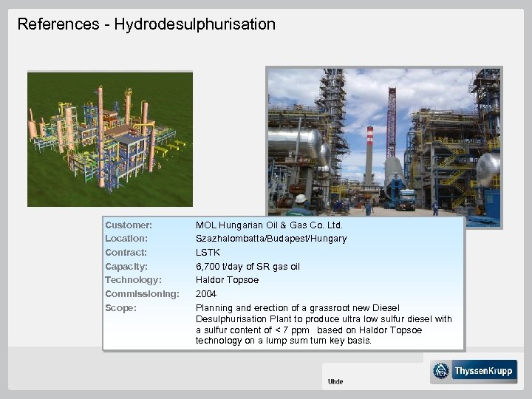Click the slide title References - Hydrodesulphurisation

coord(146,24)
